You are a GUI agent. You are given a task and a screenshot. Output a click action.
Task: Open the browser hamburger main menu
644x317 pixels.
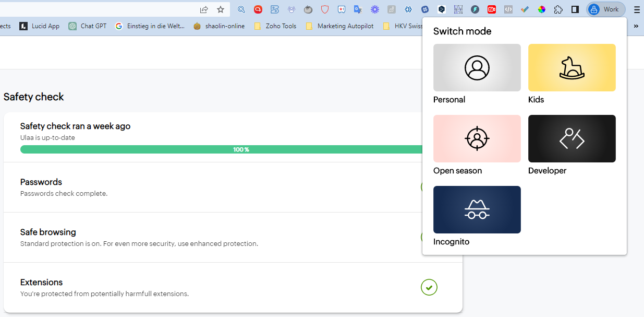[636, 9]
